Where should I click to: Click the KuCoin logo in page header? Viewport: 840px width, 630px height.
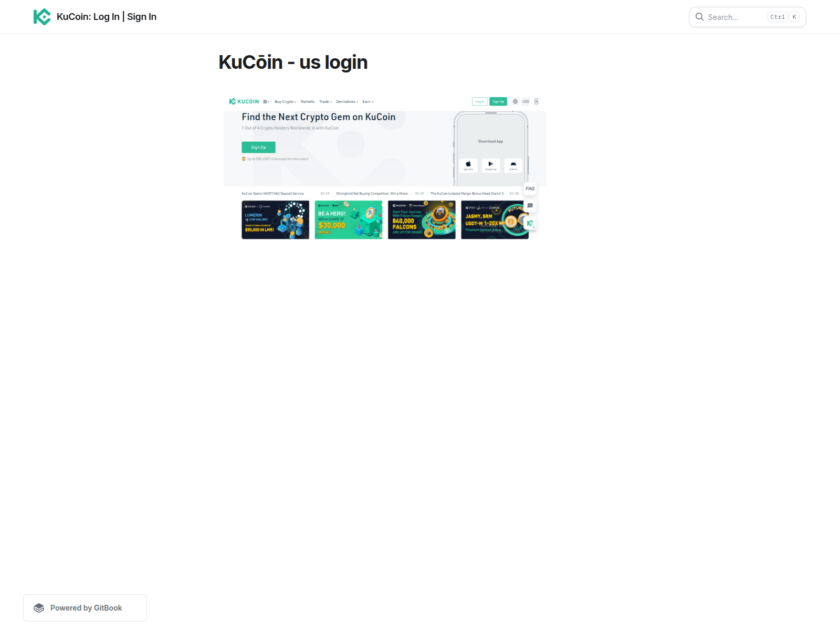[42, 17]
